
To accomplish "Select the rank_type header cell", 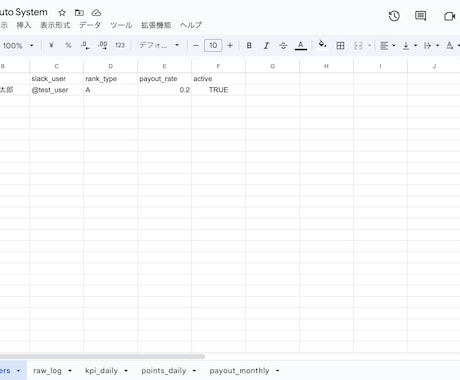I will [x=110, y=79].
